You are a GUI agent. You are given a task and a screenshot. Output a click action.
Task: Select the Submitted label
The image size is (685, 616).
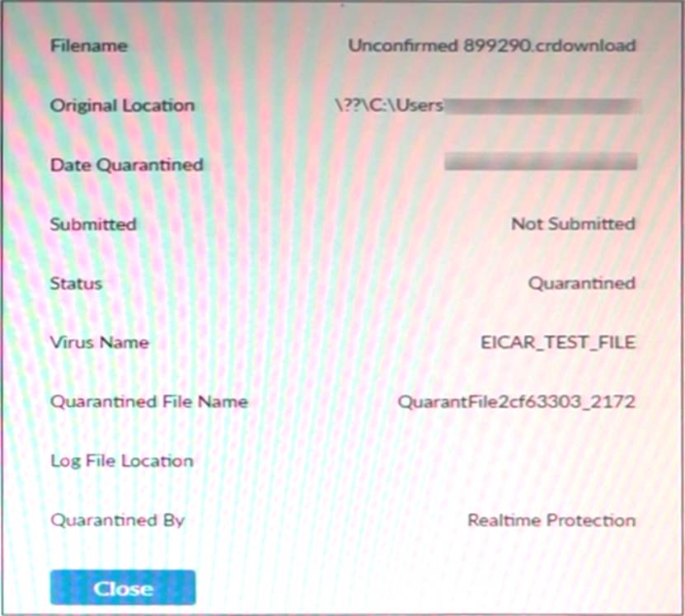[x=93, y=224]
